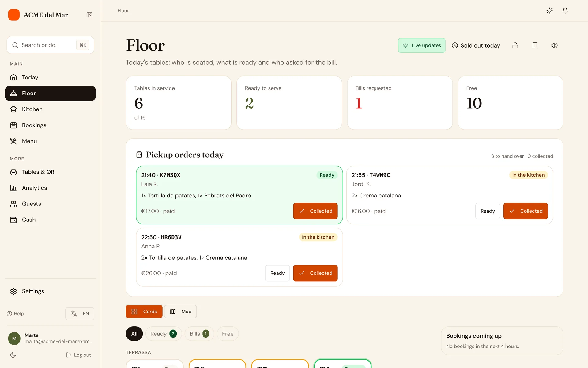The image size is (588, 368).
Task: Click the Settings gear icon
Action: pos(13,291)
